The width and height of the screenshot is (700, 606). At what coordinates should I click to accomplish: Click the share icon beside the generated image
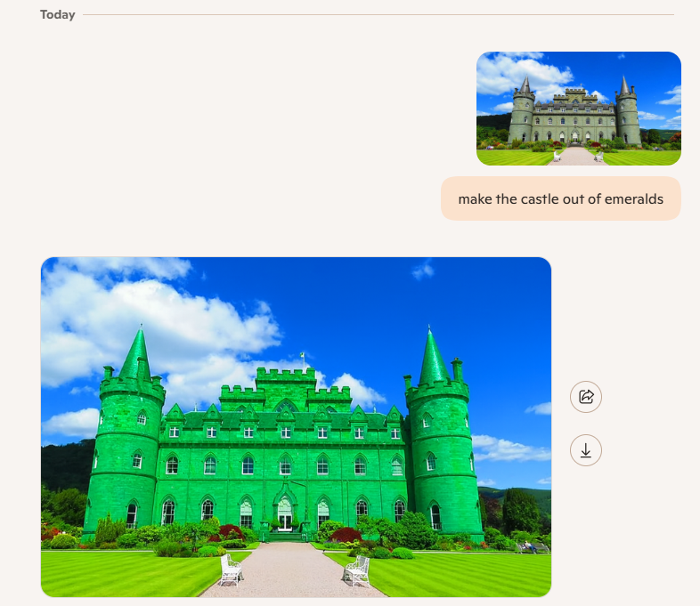point(586,397)
